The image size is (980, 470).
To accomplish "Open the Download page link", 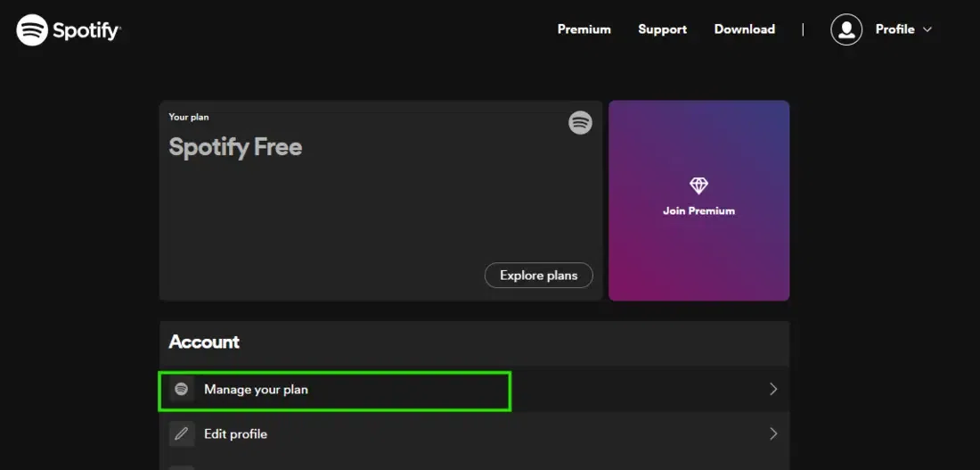I will [744, 29].
